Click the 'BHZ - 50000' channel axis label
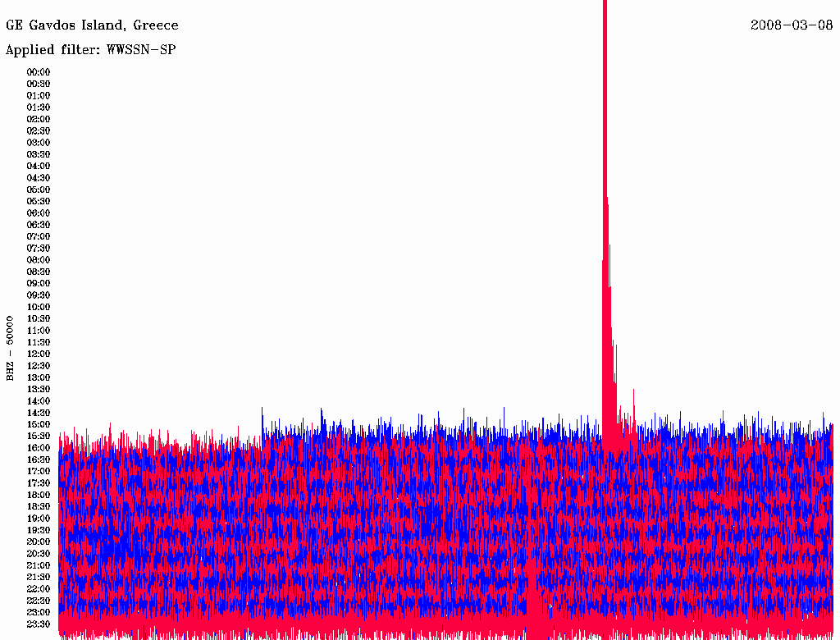This screenshot has height=640, width=840. 10,349
